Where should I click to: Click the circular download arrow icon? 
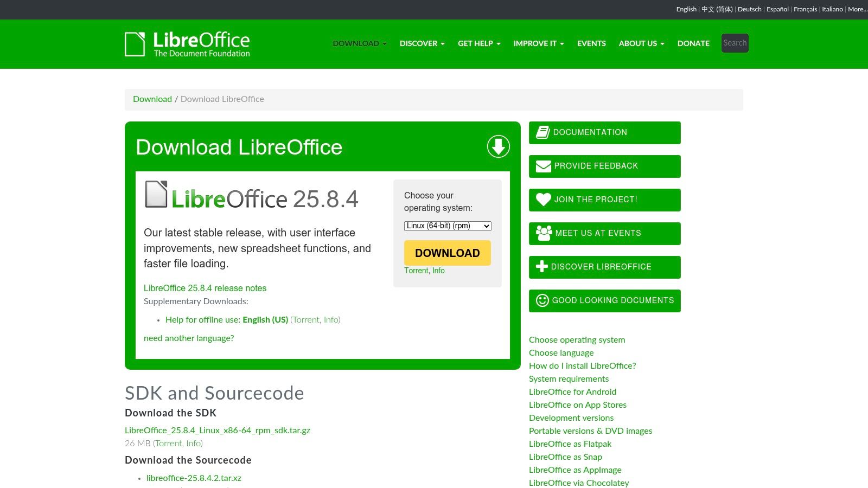(499, 146)
